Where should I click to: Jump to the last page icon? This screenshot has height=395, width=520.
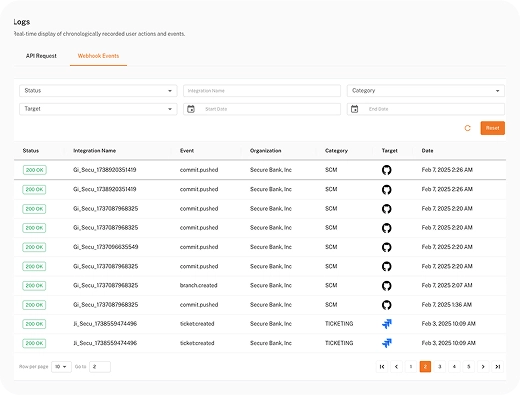[x=498, y=367]
